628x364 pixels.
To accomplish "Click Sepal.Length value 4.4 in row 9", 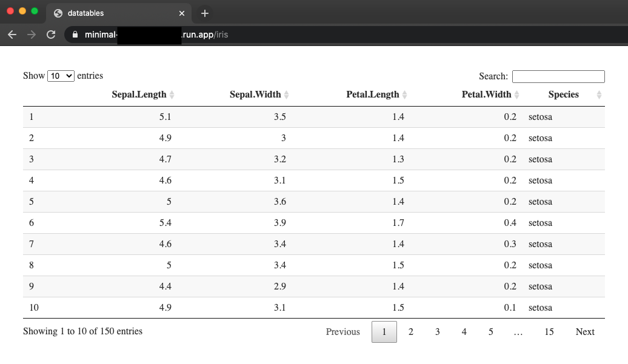I will pyautogui.click(x=165, y=286).
